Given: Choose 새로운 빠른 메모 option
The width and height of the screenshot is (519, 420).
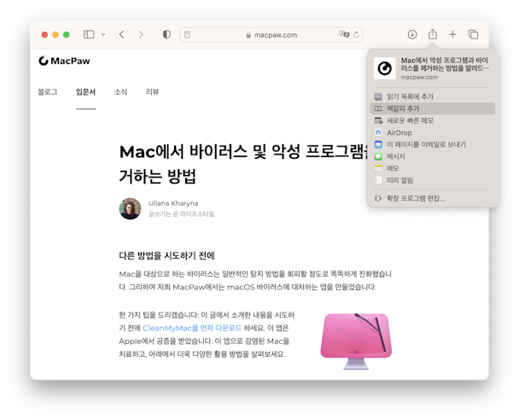Looking at the screenshot, I should pos(433,120).
